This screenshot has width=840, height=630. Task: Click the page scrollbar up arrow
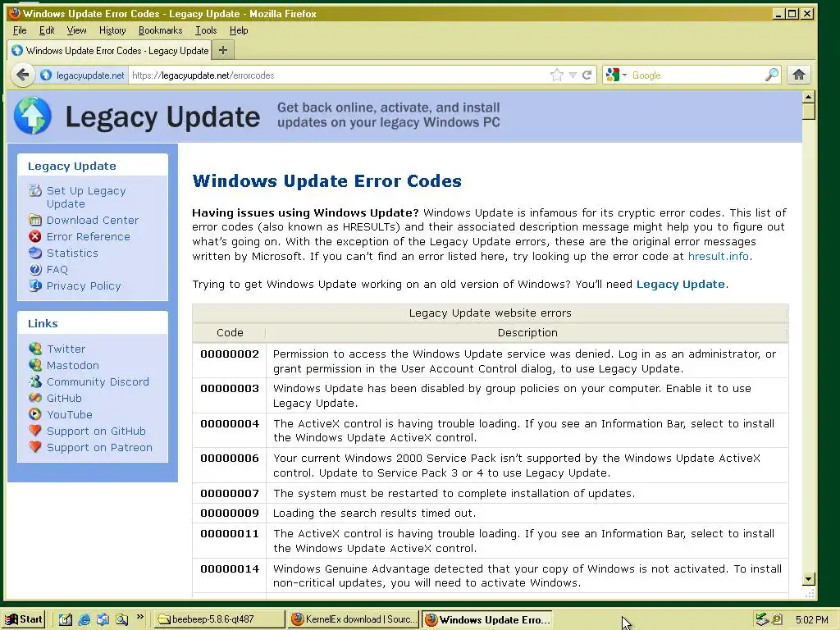pyautogui.click(x=808, y=97)
